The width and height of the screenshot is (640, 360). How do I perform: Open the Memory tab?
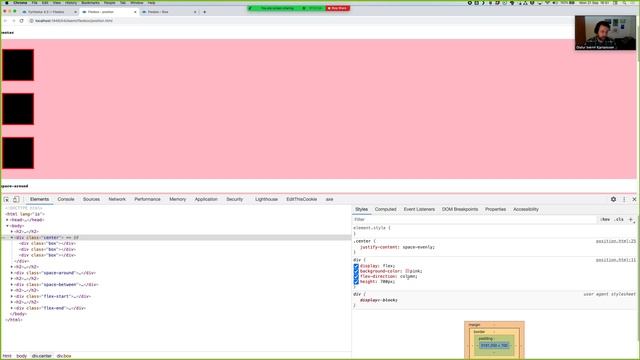178,199
